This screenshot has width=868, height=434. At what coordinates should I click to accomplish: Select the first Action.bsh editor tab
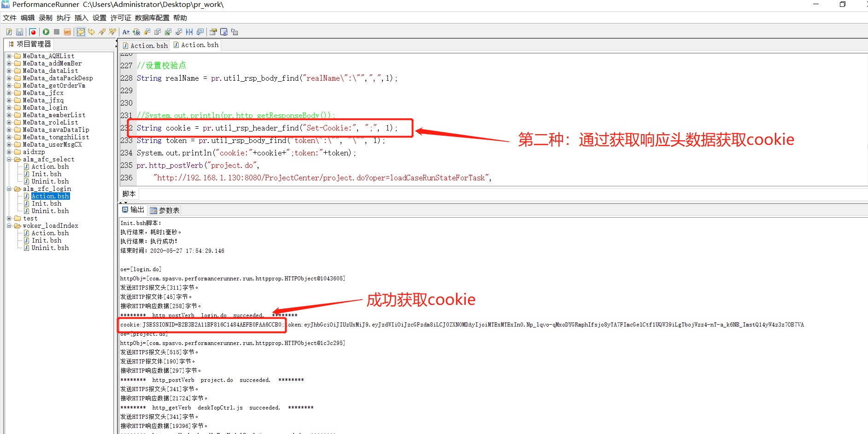coord(145,45)
